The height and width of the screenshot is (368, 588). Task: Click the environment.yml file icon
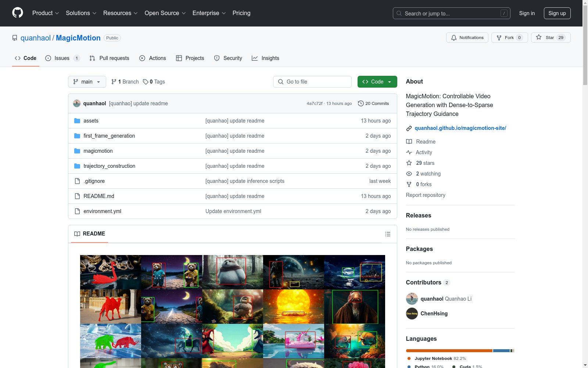[77, 211]
